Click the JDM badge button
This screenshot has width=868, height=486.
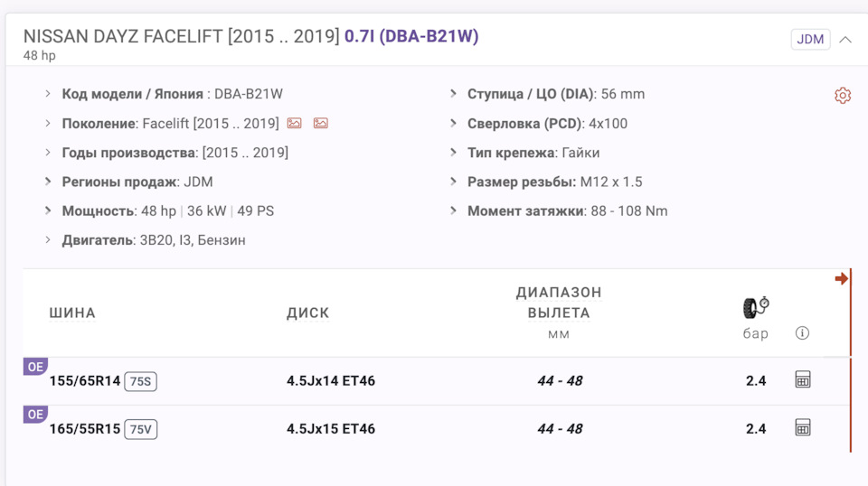810,40
